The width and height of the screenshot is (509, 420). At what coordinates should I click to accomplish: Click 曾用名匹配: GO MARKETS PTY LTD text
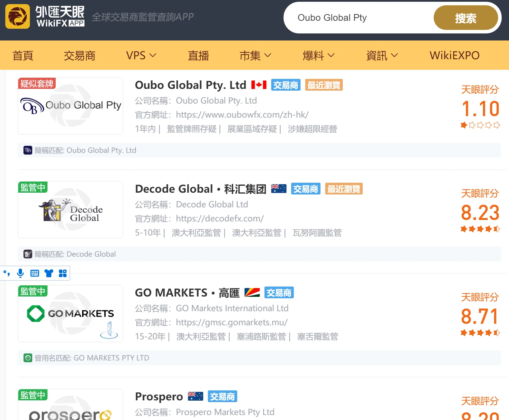92,358
